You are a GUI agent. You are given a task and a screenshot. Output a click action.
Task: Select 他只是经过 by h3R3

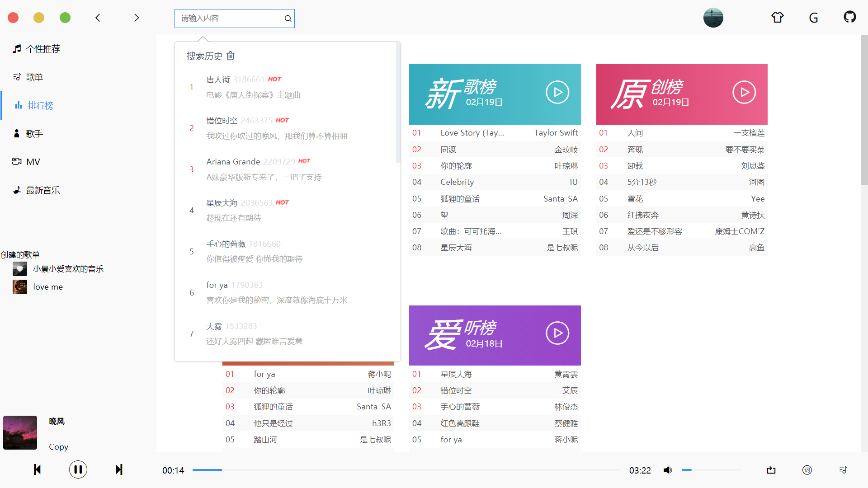pos(308,423)
